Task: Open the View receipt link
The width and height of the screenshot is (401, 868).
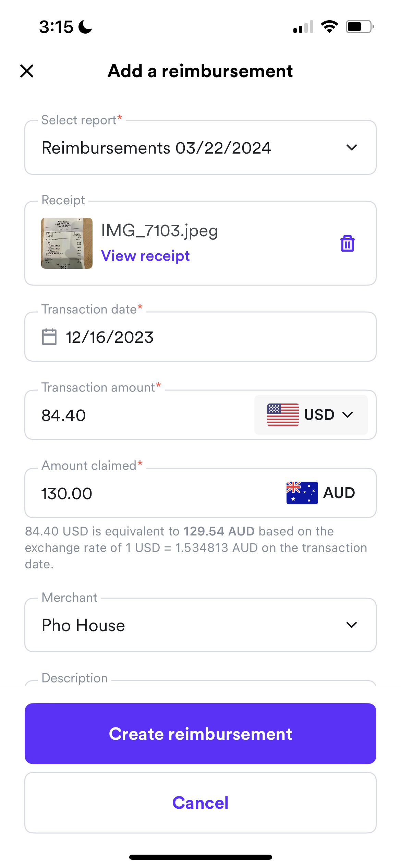Action: click(145, 256)
